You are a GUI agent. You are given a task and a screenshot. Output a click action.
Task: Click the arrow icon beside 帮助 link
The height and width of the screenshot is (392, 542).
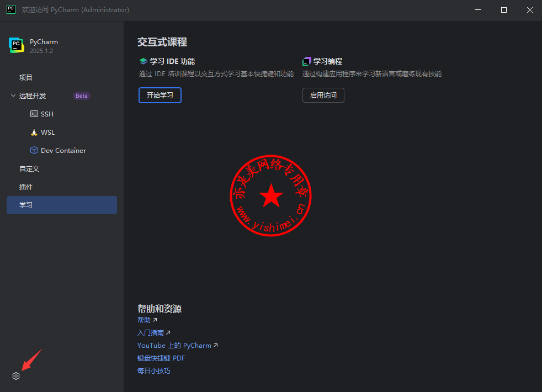(x=155, y=320)
